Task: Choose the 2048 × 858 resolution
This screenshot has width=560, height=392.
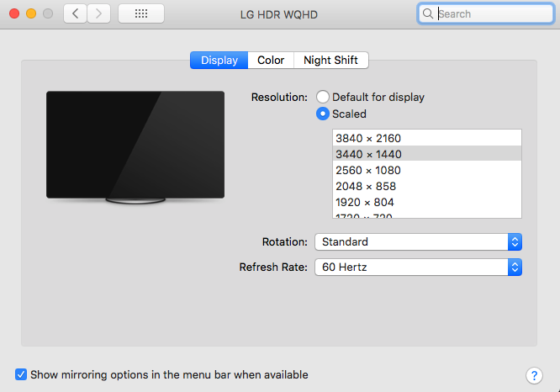Action: 427,186
